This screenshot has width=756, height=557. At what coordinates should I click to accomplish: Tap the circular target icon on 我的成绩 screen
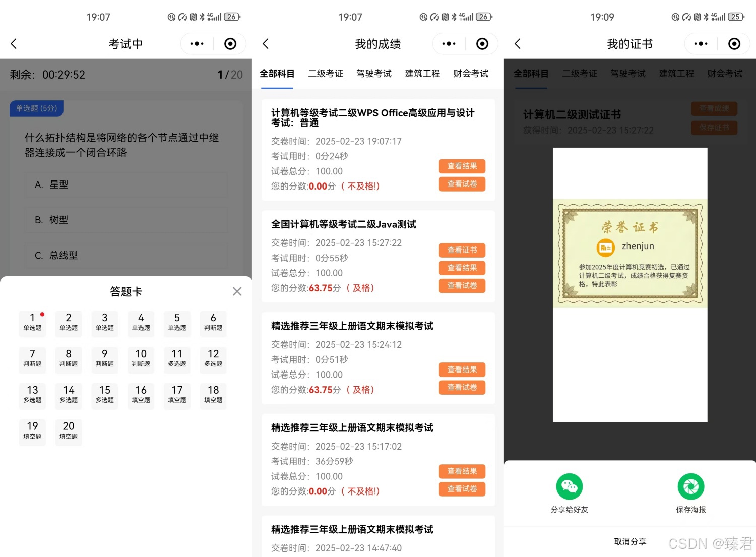pos(482,44)
